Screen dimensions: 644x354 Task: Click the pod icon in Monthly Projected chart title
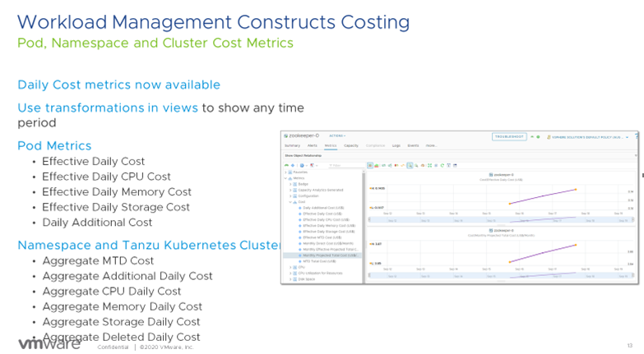click(x=491, y=231)
